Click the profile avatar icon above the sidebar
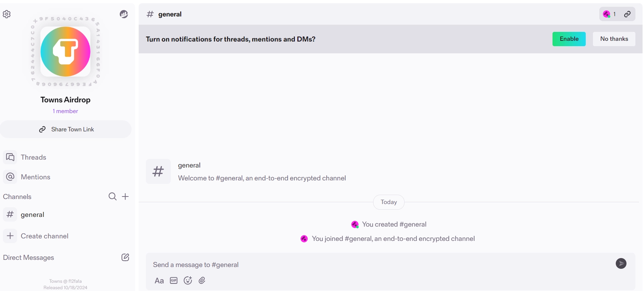644x291 pixels. coord(124,14)
